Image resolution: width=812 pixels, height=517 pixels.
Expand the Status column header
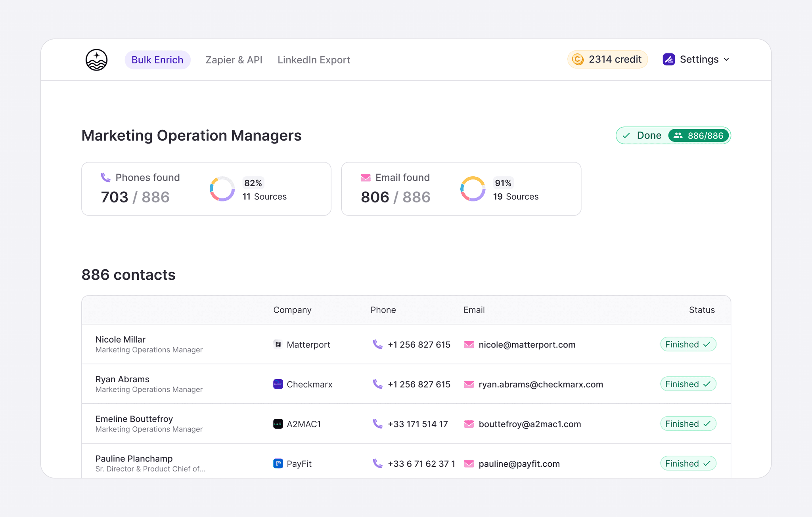702,310
